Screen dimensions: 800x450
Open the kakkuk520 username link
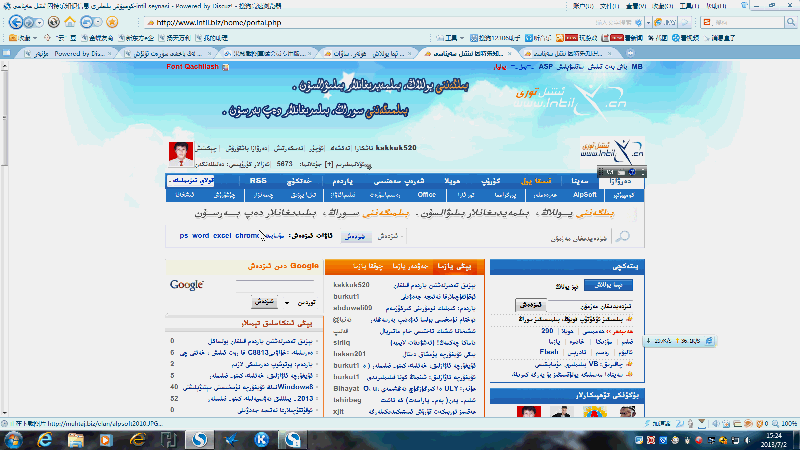click(x=396, y=148)
